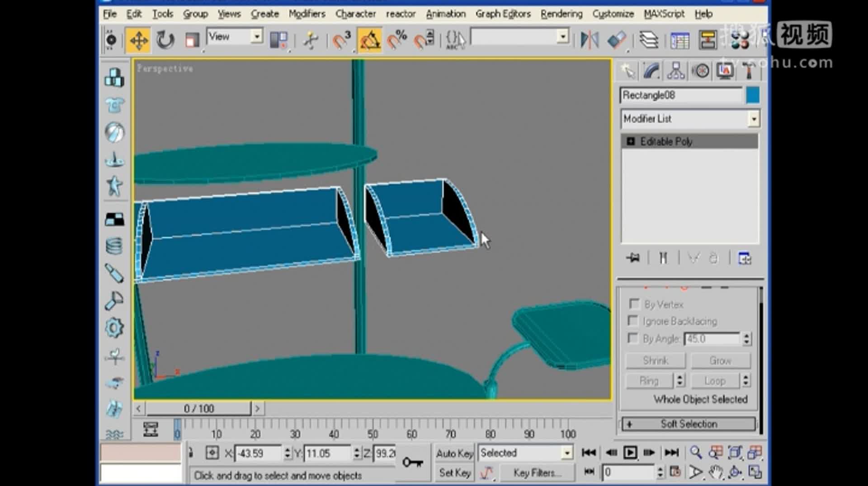Enable the Angle Snap toggle
This screenshot has height=486, width=868.
coord(370,39)
